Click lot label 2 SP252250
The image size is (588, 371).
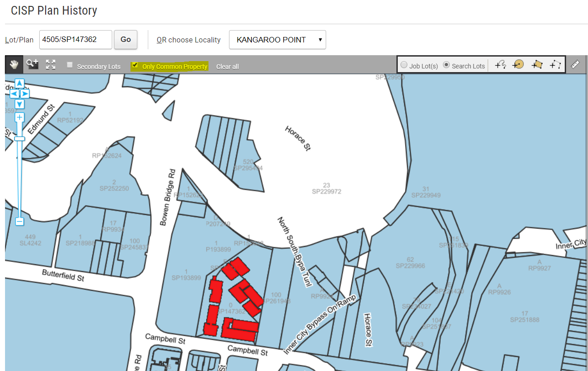114,185
